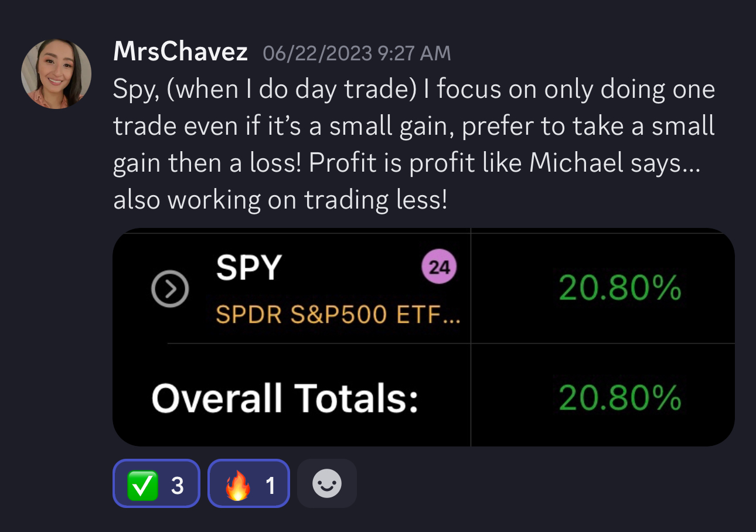The width and height of the screenshot is (756, 532).
Task: Click the fire reaction count 1
Action: coord(270,485)
